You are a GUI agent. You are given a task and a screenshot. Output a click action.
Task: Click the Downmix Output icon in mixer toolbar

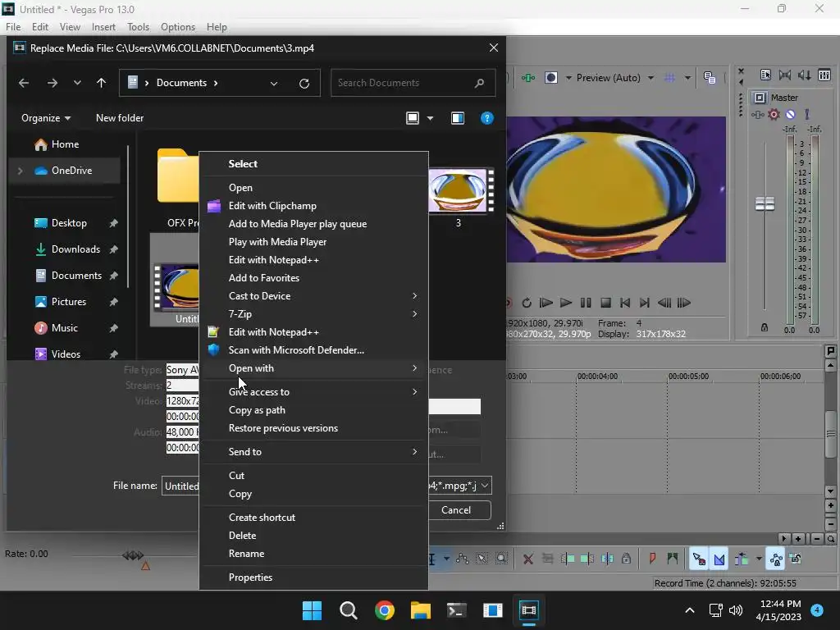[x=785, y=75]
